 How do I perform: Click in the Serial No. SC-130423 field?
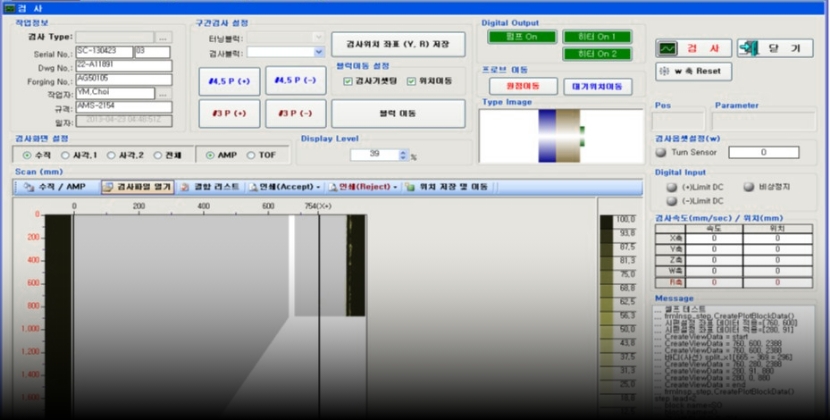coord(104,52)
